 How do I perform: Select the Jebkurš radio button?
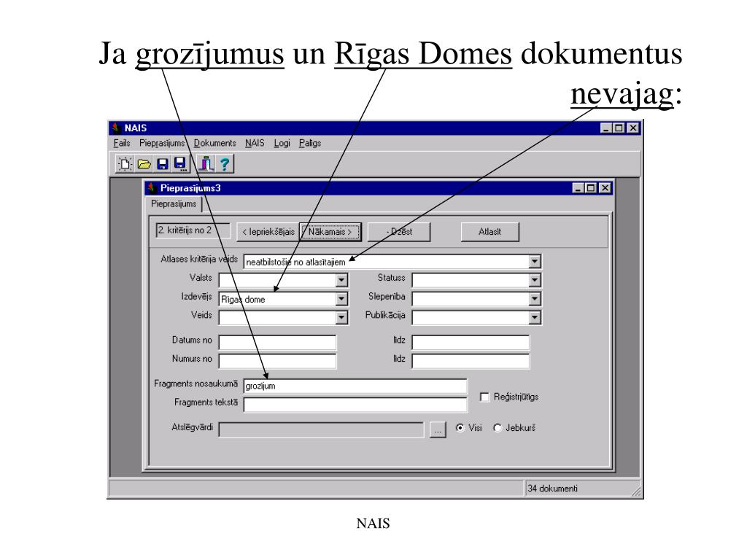[498, 427]
